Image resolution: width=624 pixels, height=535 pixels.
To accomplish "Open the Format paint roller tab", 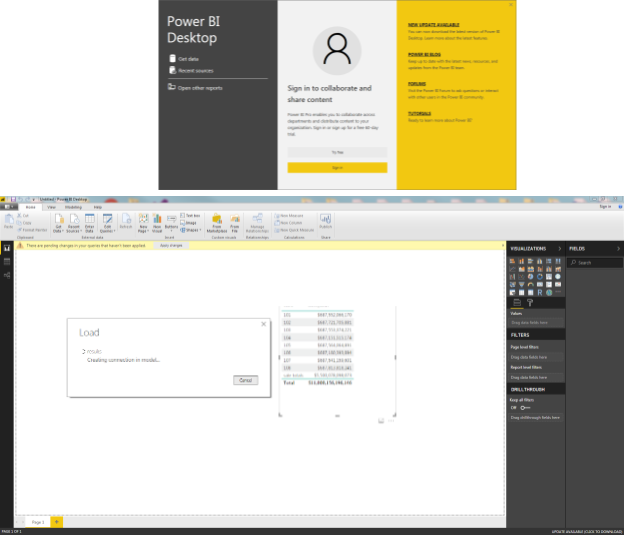I will point(530,303).
